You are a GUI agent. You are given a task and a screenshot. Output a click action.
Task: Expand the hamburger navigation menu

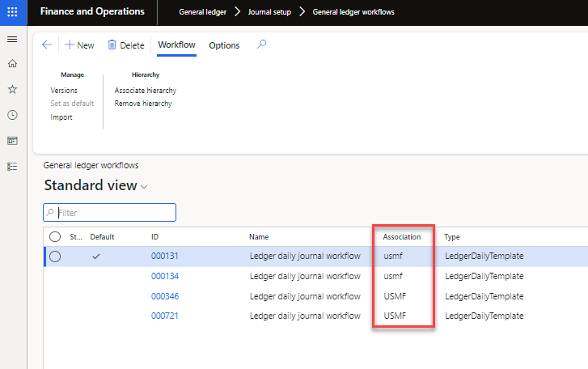coord(12,40)
